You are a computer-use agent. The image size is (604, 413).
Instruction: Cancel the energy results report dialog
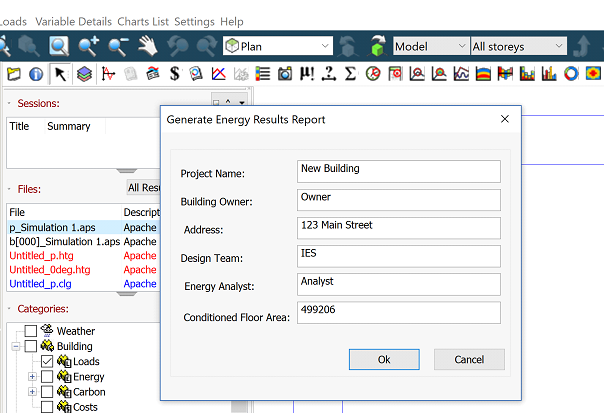pyautogui.click(x=469, y=359)
